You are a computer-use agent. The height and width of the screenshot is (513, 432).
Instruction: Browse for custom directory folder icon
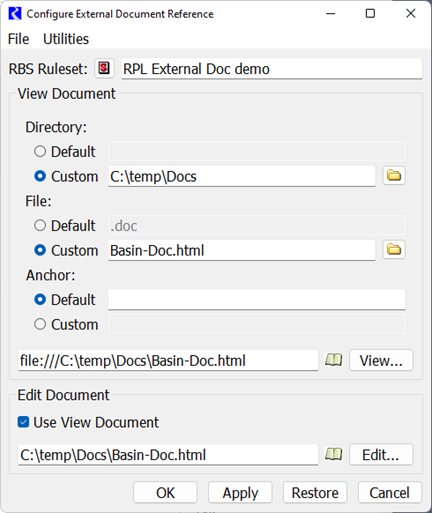click(x=394, y=175)
